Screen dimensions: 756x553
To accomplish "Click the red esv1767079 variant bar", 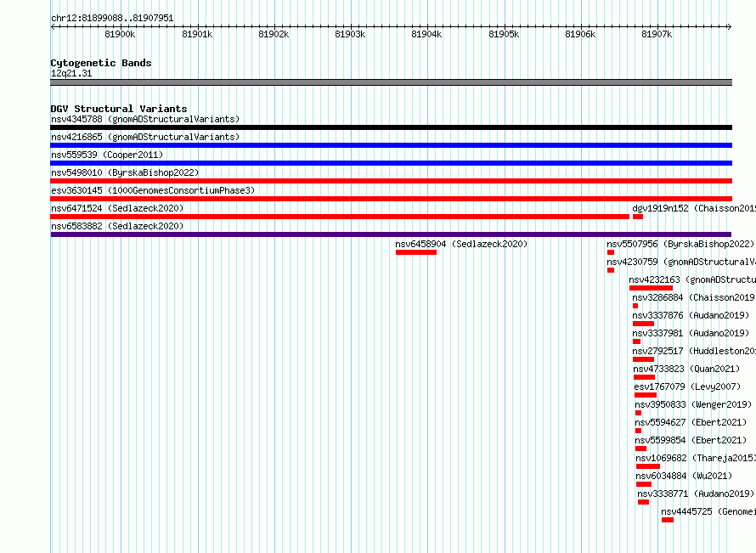I will coord(646,395).
